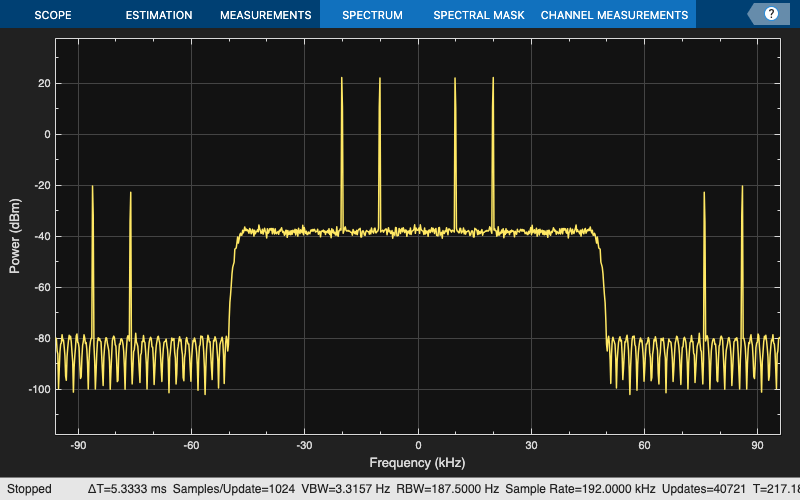Click the 30 x-axis tick label
This screenshot has width=800, height=500.
pyautogui.click(x=531, y=445)
